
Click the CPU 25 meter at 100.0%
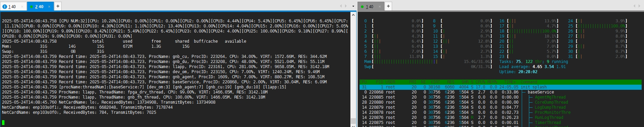click(598, 26)
